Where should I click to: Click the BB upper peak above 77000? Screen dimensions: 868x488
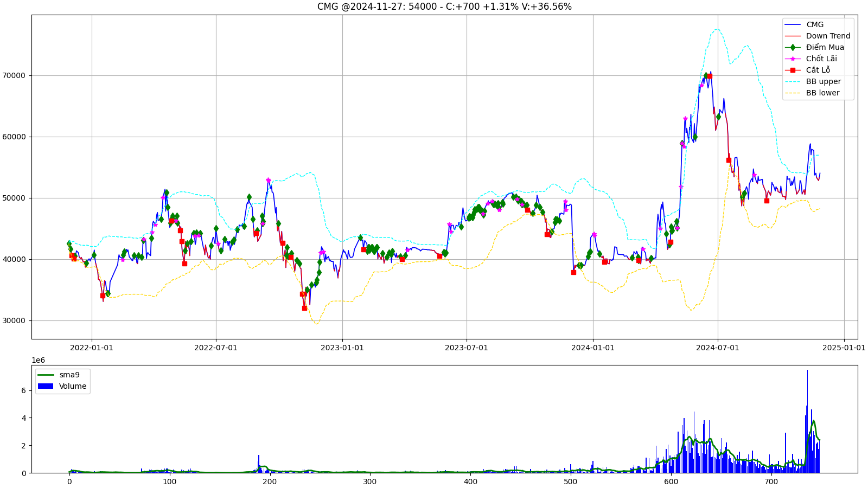717,29
